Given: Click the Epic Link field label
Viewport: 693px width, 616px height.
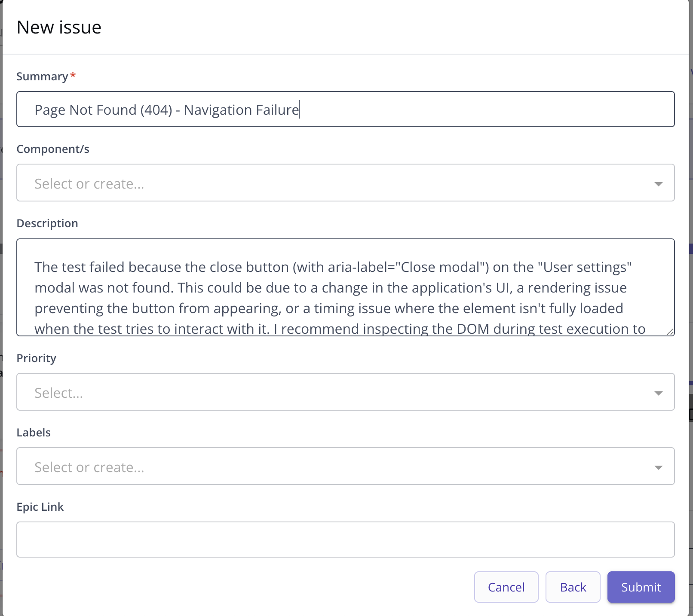Looking at the screenshot, I should (x=40, y=507).
